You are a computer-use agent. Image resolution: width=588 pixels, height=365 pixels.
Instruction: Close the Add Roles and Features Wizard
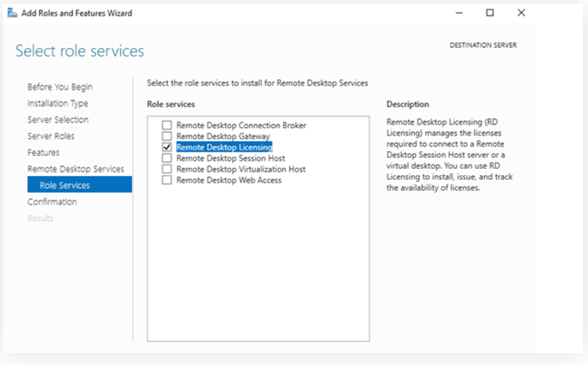[x=521, y=13]
